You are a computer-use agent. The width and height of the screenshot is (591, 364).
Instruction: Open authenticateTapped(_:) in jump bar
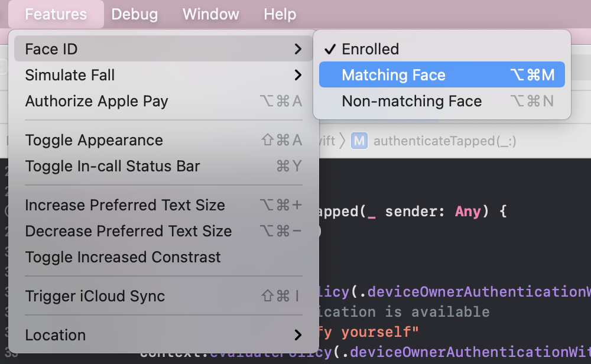pos(445,141)
